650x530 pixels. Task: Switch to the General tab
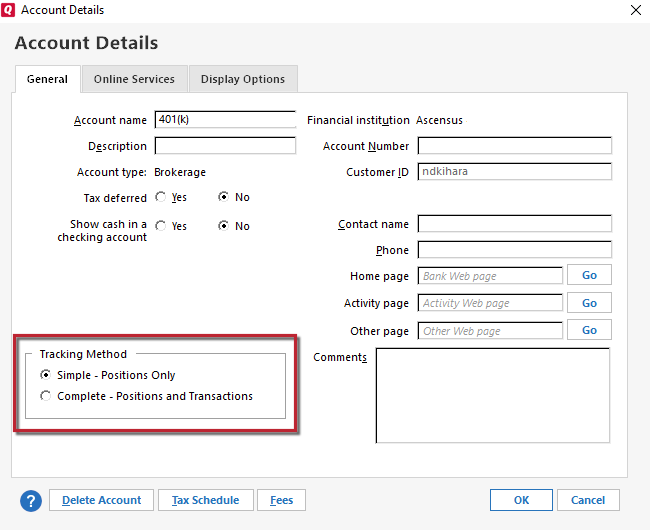pyautogui.click(x=47, y=79)
